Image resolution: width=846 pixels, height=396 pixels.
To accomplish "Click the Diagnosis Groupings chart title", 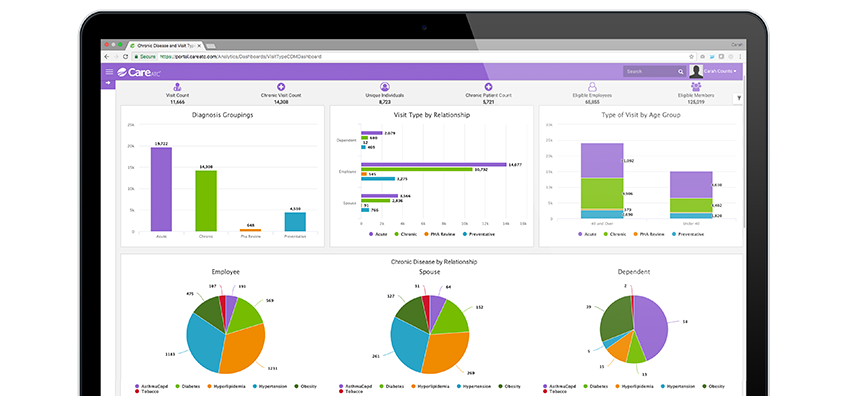I will (222, 115).
